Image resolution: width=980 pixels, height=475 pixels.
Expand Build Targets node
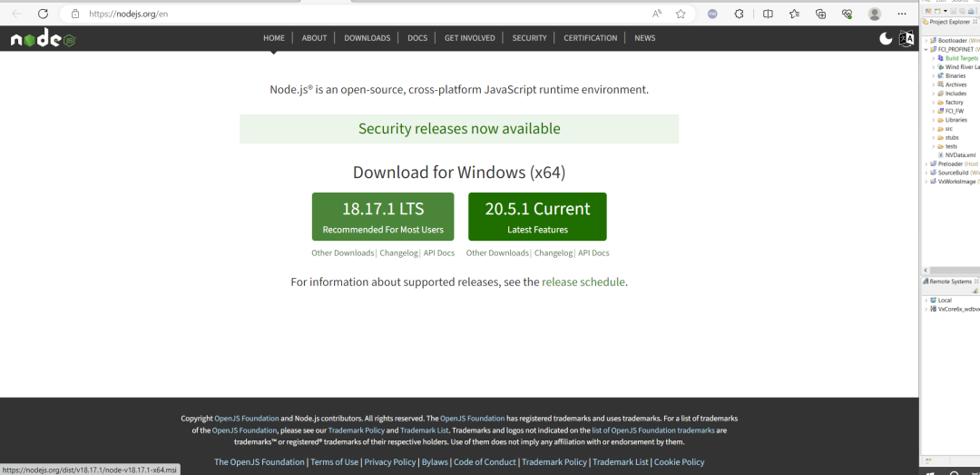click(x=933, y=58)
